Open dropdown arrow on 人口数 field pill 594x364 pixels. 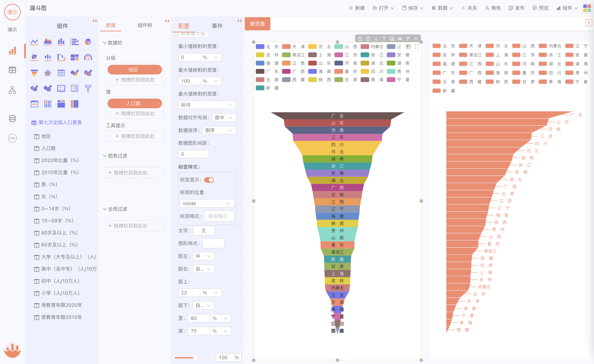[x=159, y=103]
